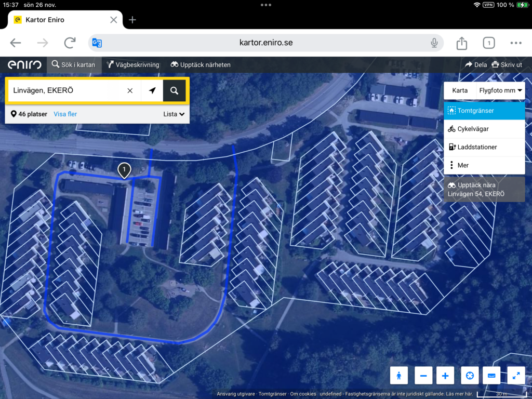Open street view person icon
This screenshot has width=532, height=399.
(x=398, y=376)
